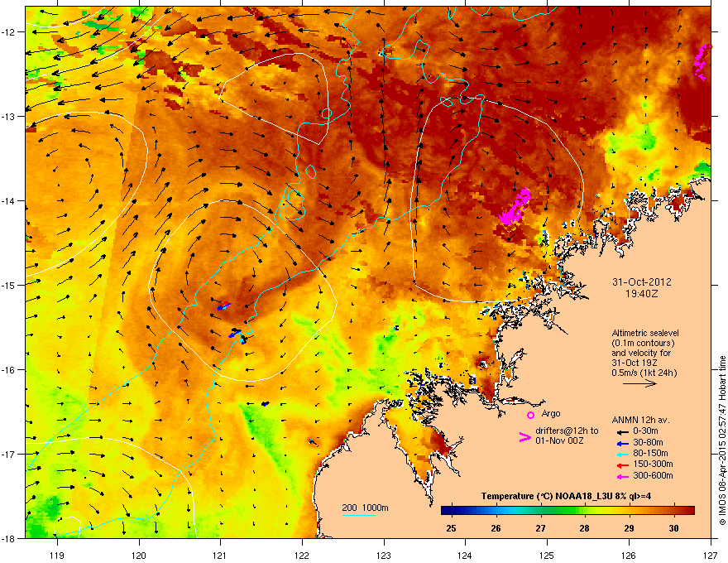Click latitude axis label '-15'
This screenshot has height=563, width=728.
(x=8, y=285)
